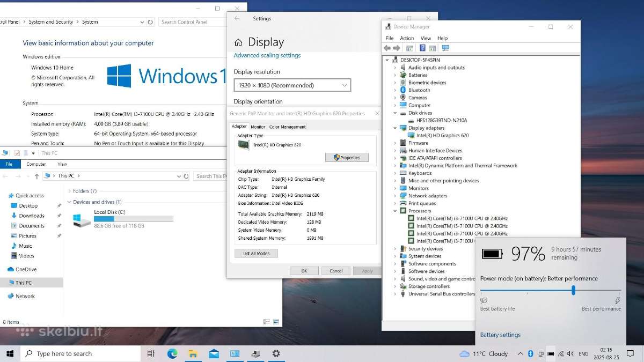Collapse the Devices and drives (1) group
This screenshot has height=362, width=644.
69,202
